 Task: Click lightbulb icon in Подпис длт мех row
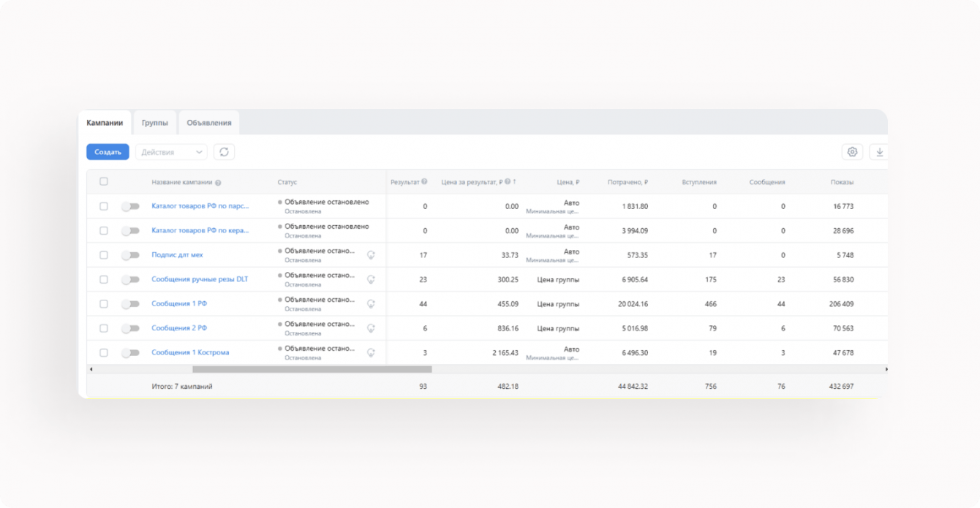(371, 255)
